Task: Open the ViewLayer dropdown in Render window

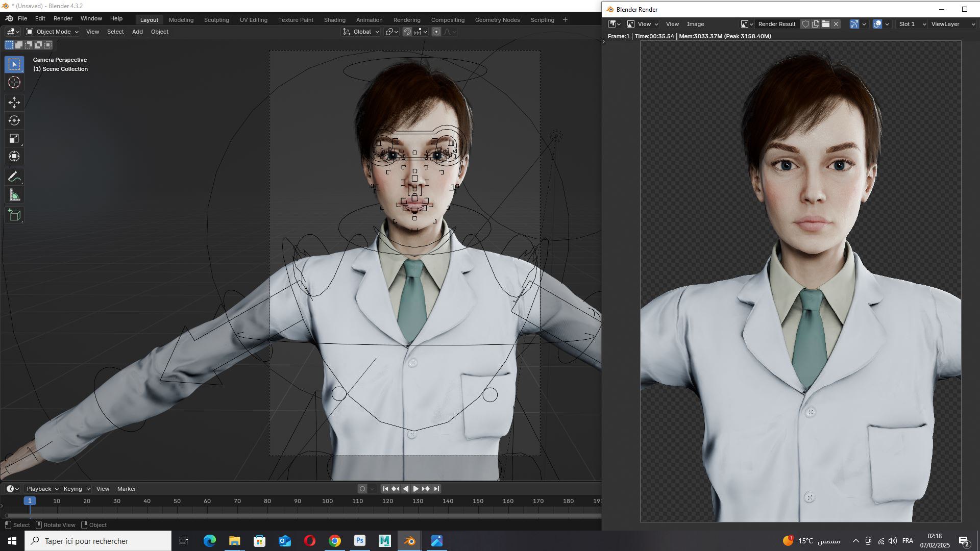Action: (x=953, y=24)
